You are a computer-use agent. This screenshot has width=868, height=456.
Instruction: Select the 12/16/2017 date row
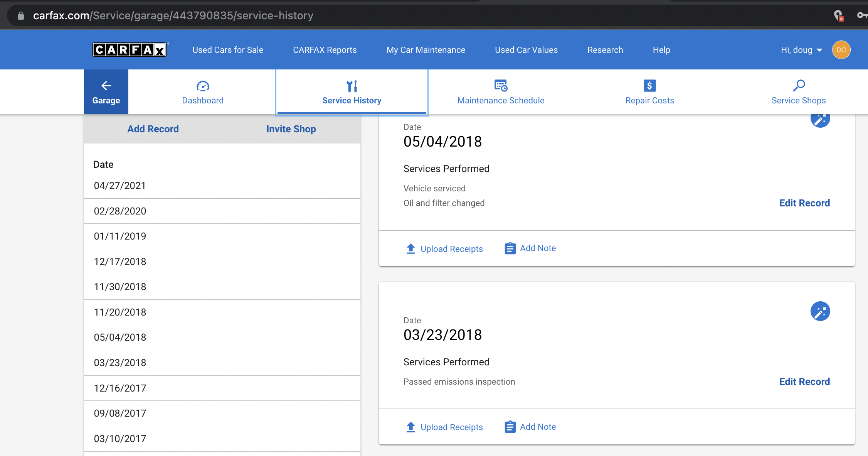pos(222,388)
